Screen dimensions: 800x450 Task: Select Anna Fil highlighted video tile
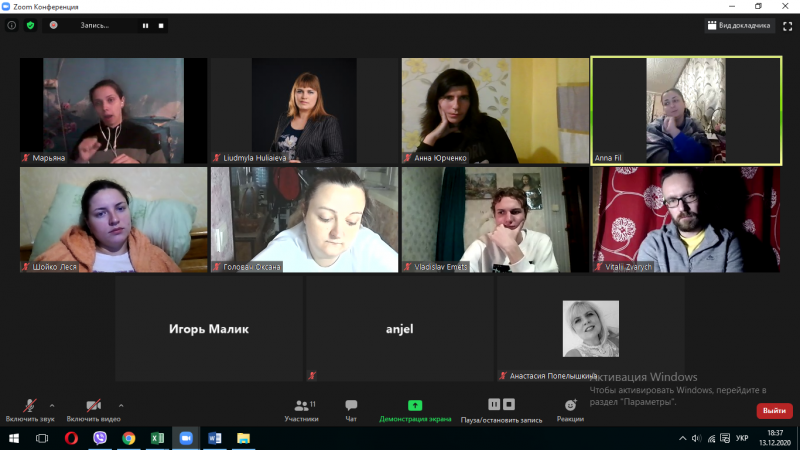pos(686,111)
